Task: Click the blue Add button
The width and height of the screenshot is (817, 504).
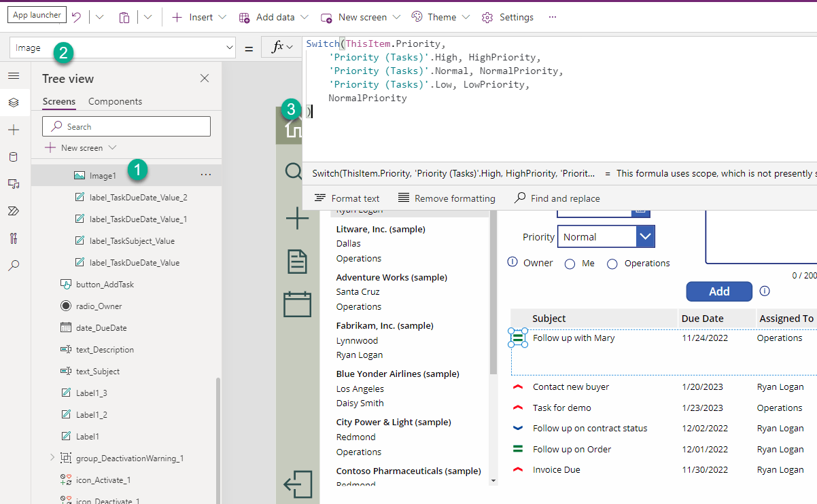Action: 719,291
